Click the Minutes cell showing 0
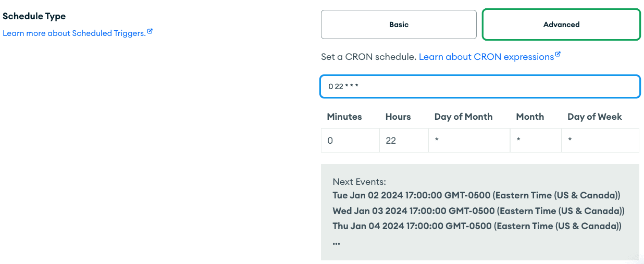The height and width of the screenshot is (264, 644). [x=350, y=141]
